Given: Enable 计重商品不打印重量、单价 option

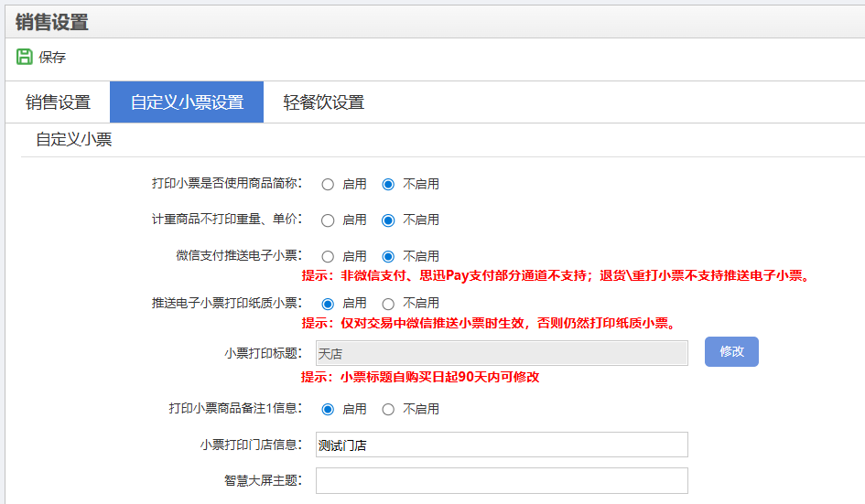Looking at the screenshot, I should coord(328,220).
